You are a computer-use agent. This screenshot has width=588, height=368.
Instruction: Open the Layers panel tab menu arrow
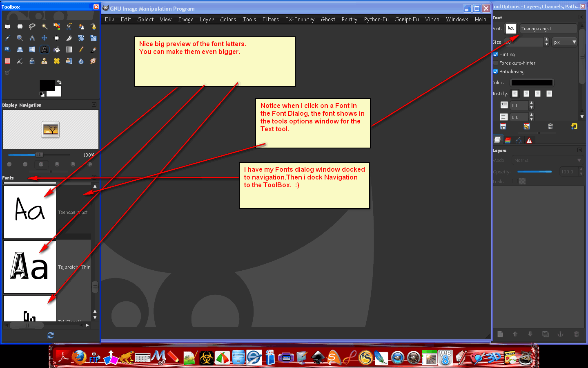point(579,150)
